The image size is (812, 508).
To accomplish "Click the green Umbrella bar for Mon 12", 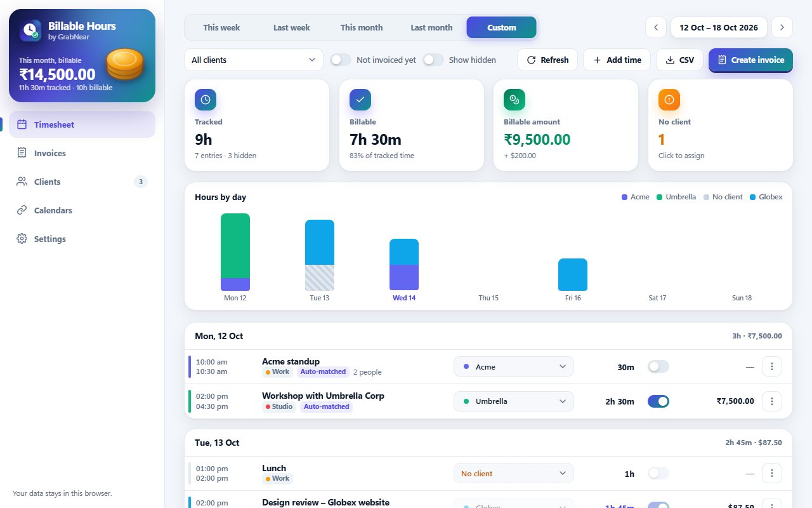I will tap(235, 246).
